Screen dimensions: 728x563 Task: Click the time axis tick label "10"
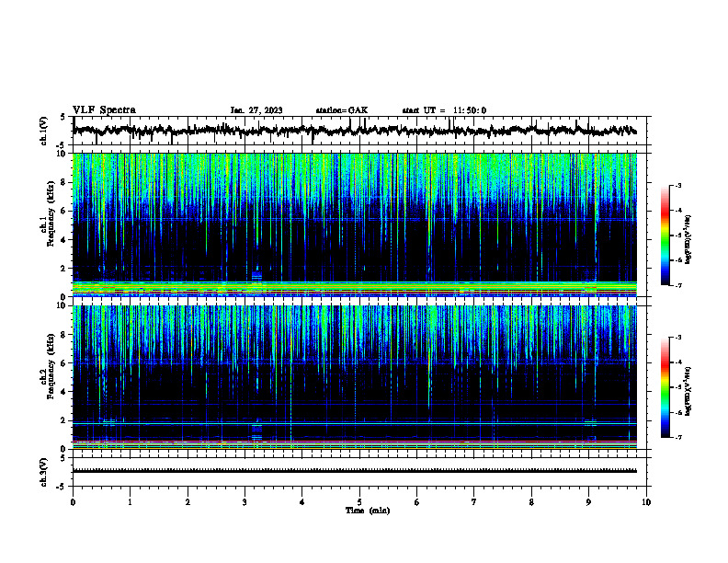click(x=646, y=502)
